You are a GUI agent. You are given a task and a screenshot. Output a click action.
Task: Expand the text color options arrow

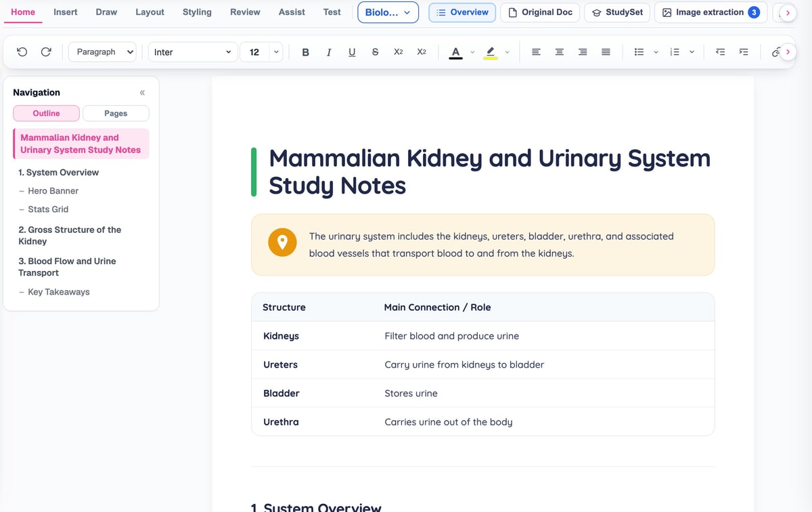click(472, 52)
